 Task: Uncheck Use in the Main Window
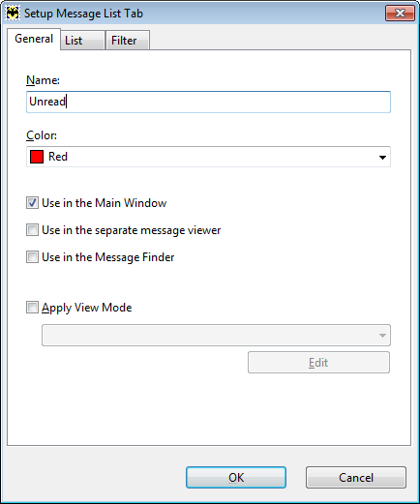[x=32, y=203]
